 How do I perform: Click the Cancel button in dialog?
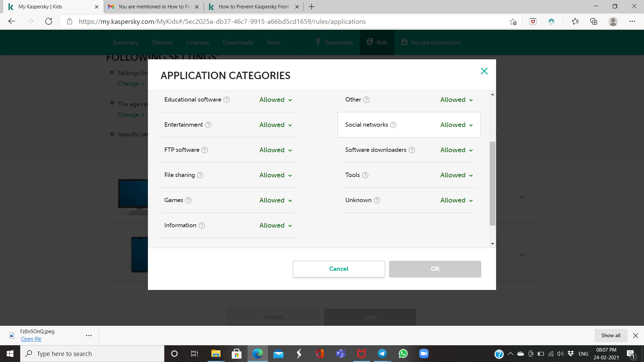tap(338, 269)
